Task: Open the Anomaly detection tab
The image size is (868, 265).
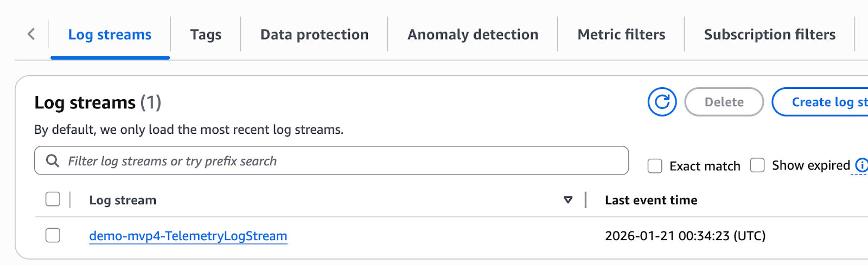Action: pyautogui.click(x=473, y=35)
